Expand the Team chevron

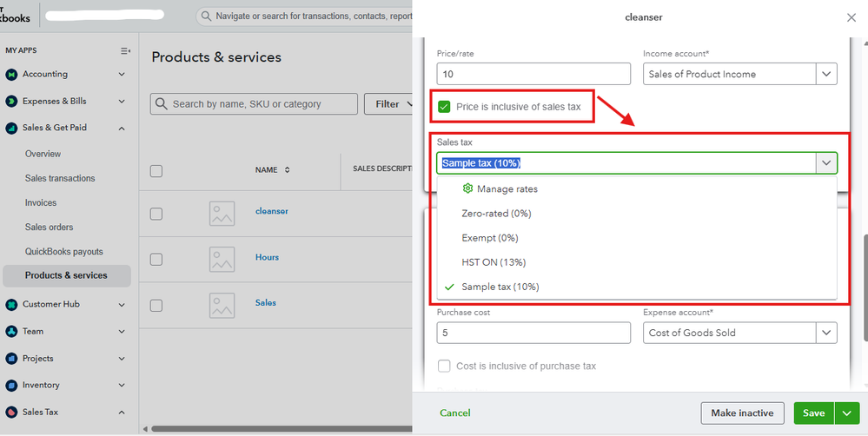click(x=122, y=332)
